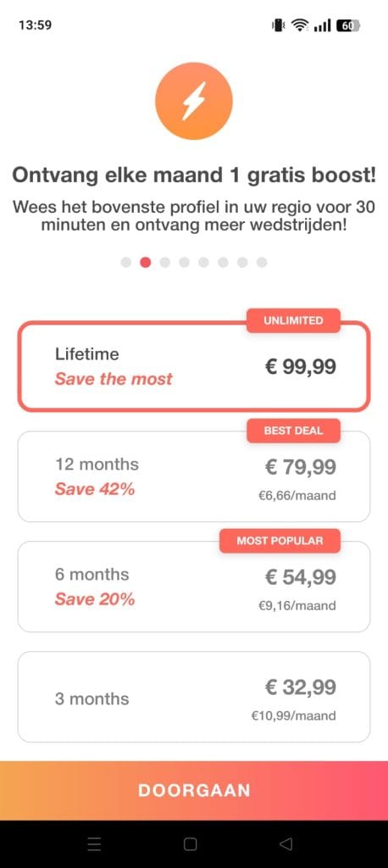Image resolution: width=388 pixels, height=868 pixels.
Task: Tap the MOST POPULAR badge
Action: tap(280, 541)
